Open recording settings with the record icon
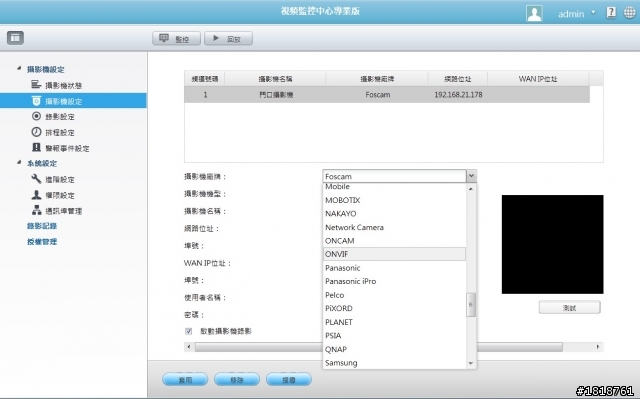The height and width of the screenshot is (399, 640). point(53,116)
